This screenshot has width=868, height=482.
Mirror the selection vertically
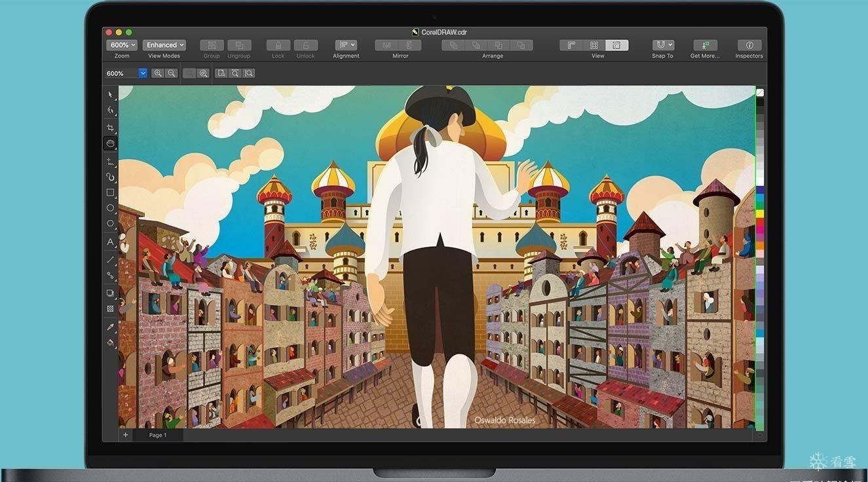pos(410,45)
